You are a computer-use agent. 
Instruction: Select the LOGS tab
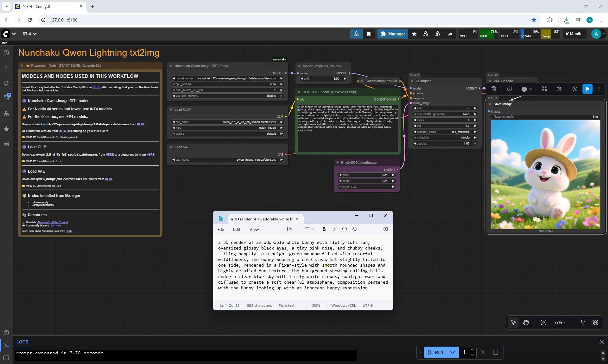click(x=22, y=342)
